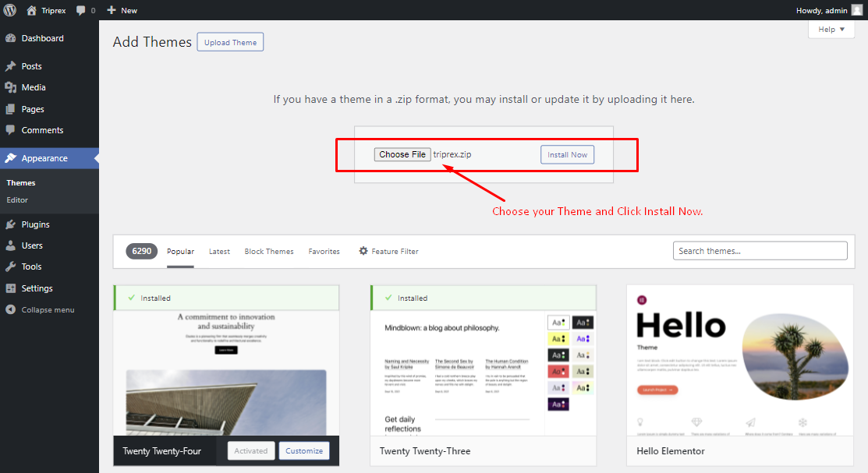Viewport: 868px width, 473px height.
Task: Click the triprex.zip file name
Action: click(x=452, y=154)
